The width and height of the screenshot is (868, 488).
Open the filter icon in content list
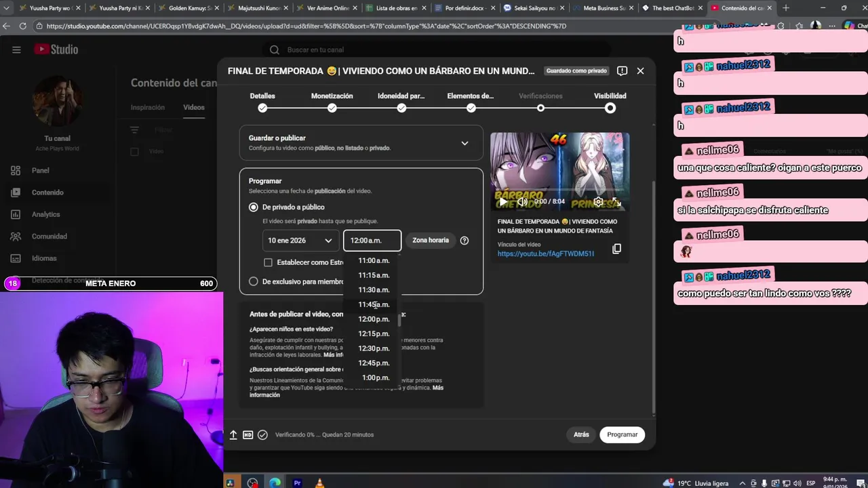134,129
